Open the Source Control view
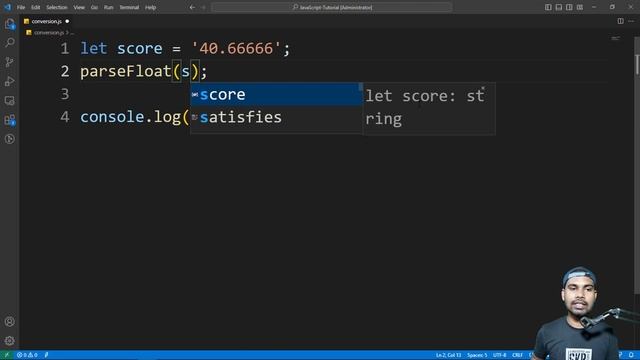Screen dimensions: 640x360 pos(10,62)
